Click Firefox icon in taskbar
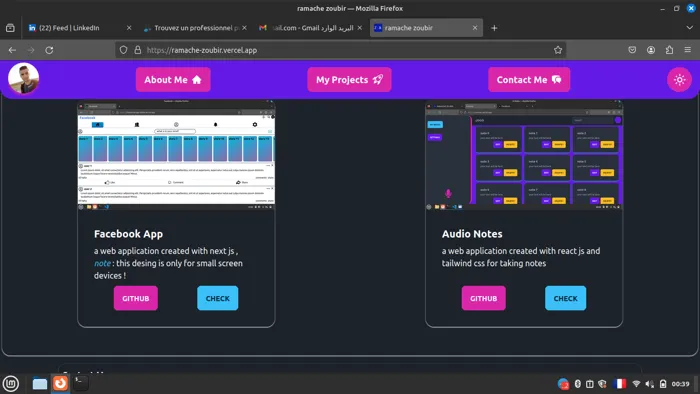This screenshot has height=394, width=700. [60, 383]
